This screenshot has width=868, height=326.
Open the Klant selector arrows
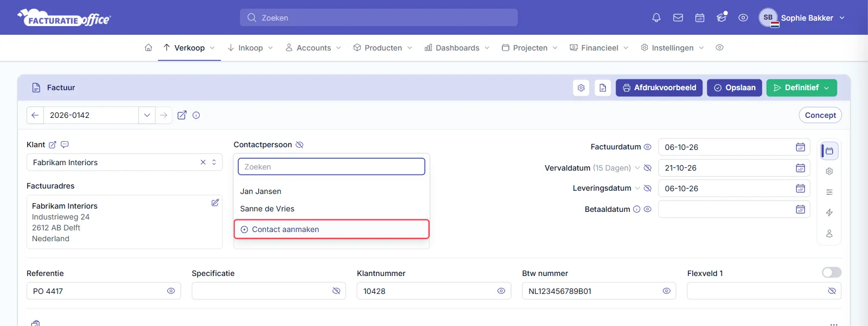click(214, 162)
